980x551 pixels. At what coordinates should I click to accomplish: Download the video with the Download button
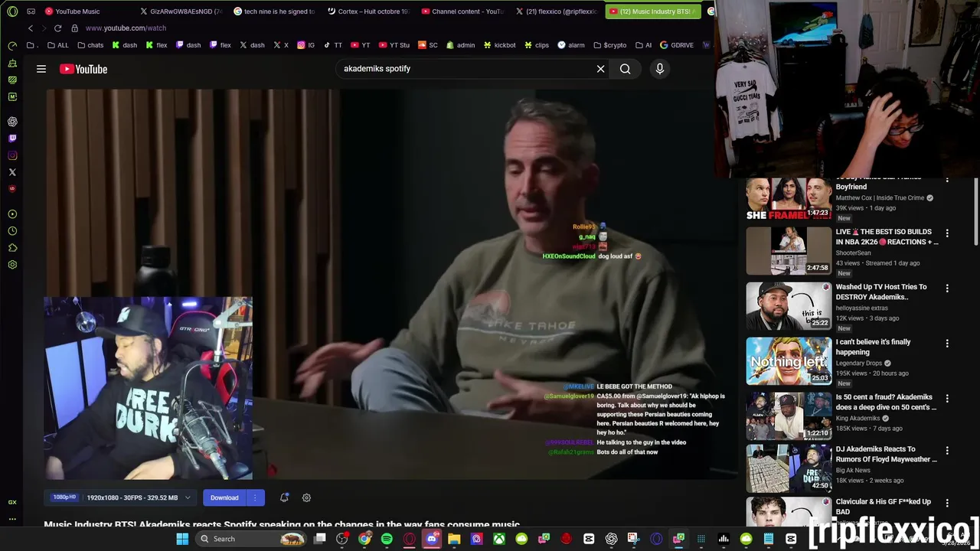click(224, 497)
